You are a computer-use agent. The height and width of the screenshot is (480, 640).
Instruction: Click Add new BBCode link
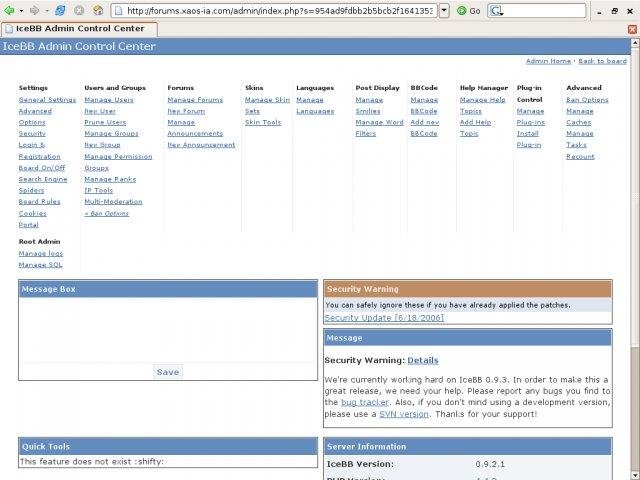pyautogui.click(x=425, y=128)
